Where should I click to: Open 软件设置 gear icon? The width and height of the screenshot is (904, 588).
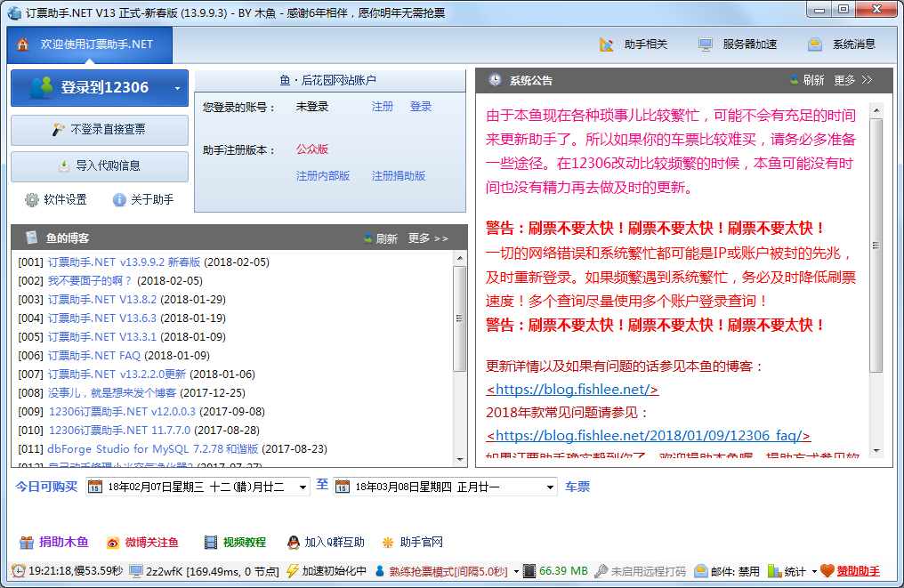pyautogui.click(x=32, y=199)
